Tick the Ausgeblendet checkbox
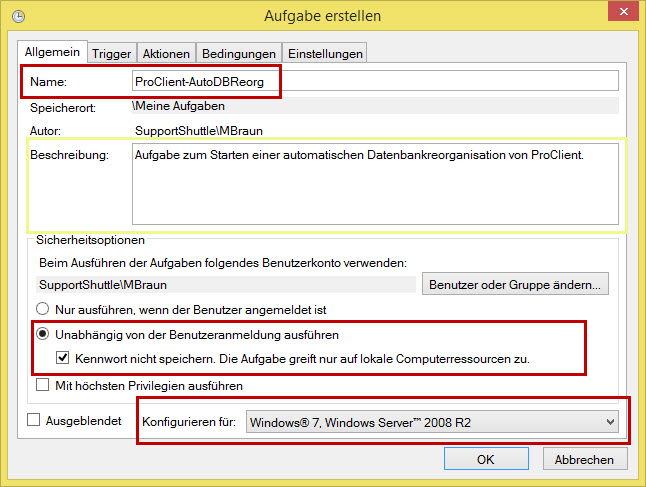This screenshot has height=487, width=646. 33,421
